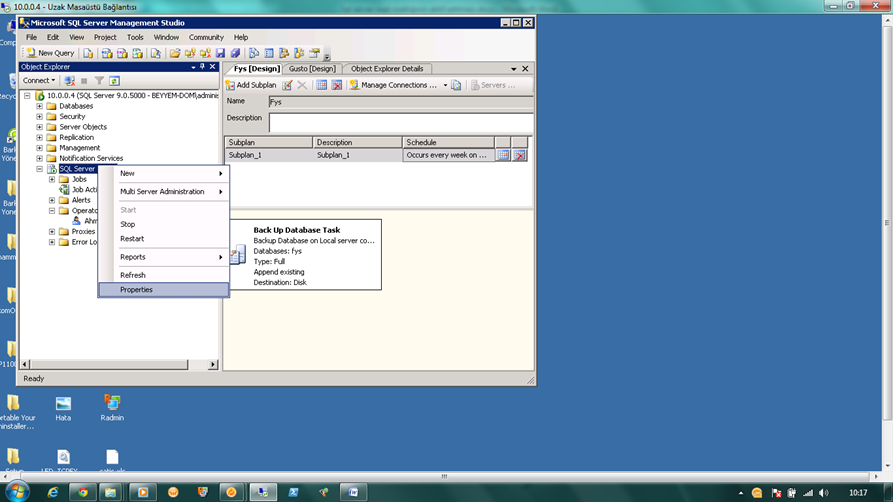Select the Back Up Database Task box
The height and width of the screenshot is (502, 893).
(x=306, y=255)
